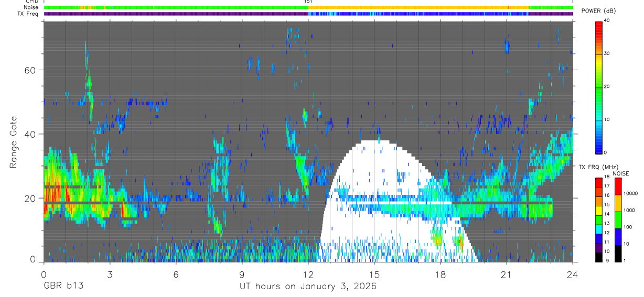This screenshot has height=297, width=644.
Task: Click hour tick label 12 on x-axis
Action: tap(308, 274)
